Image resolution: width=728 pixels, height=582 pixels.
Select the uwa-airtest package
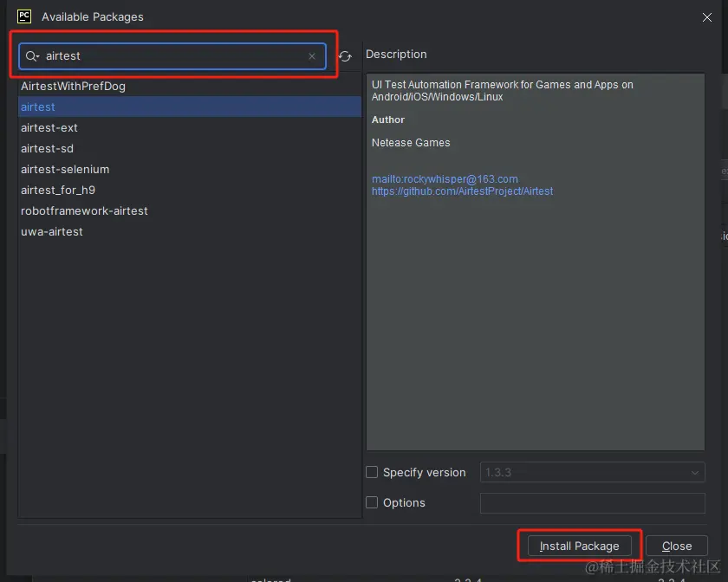[190, 231]
